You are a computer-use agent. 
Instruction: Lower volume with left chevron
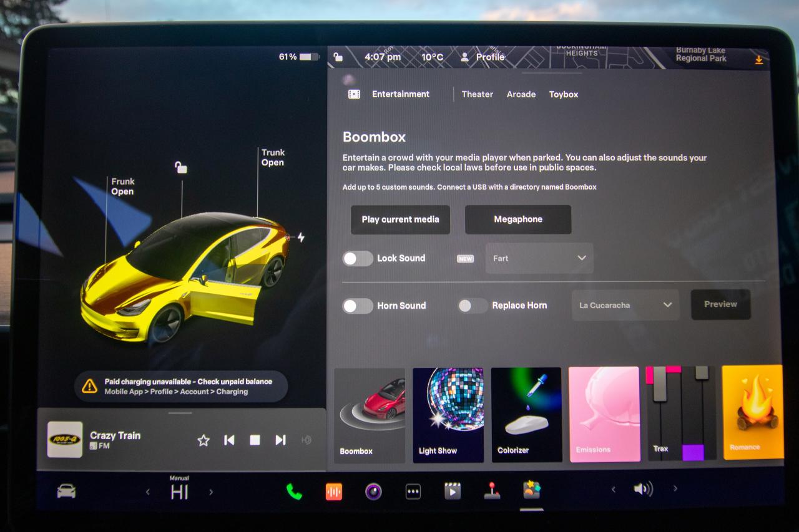tap(613, 490)
